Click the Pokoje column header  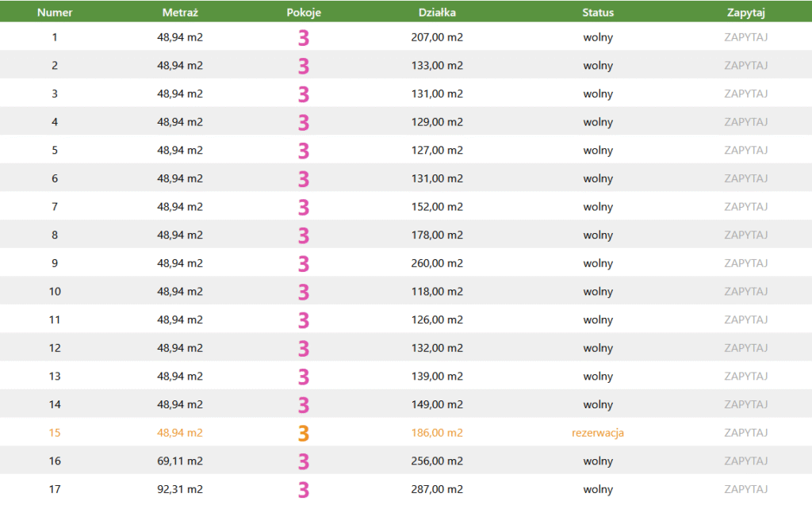click(304, 13)
